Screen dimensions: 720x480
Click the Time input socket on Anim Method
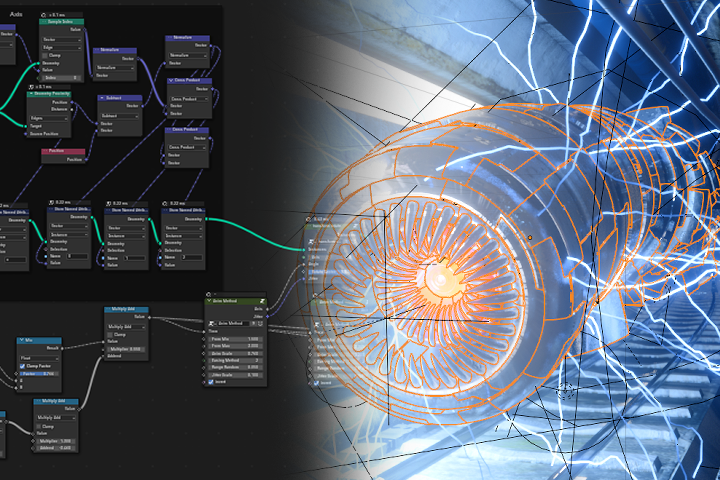point(204,331)
